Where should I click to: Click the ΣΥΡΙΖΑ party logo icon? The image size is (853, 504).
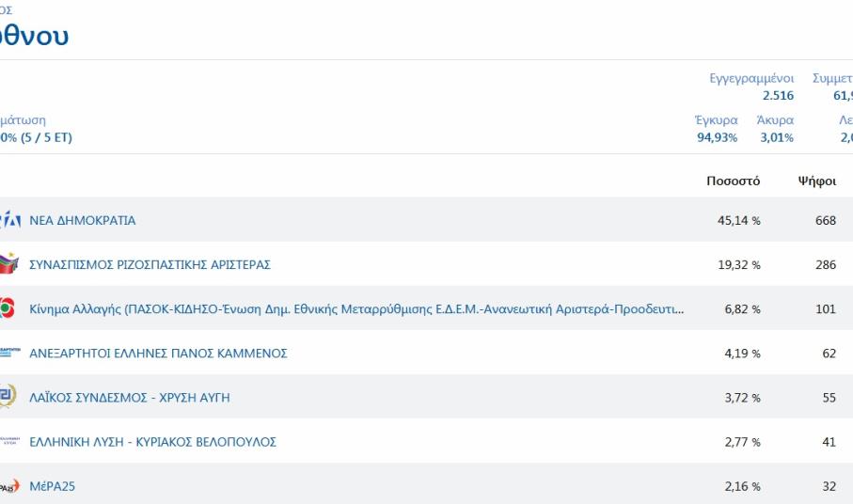8,264
